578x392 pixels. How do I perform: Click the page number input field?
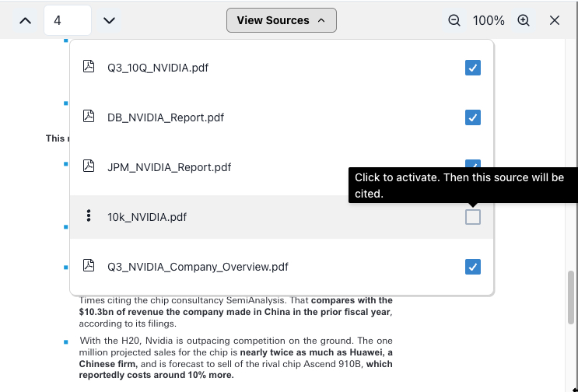click(x=68, y=20)
